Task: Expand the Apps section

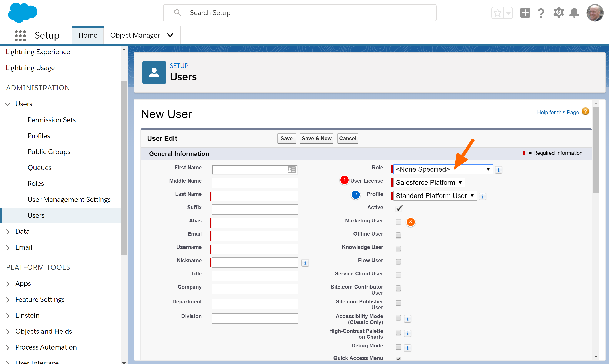Action: click(x=8, y=284)
